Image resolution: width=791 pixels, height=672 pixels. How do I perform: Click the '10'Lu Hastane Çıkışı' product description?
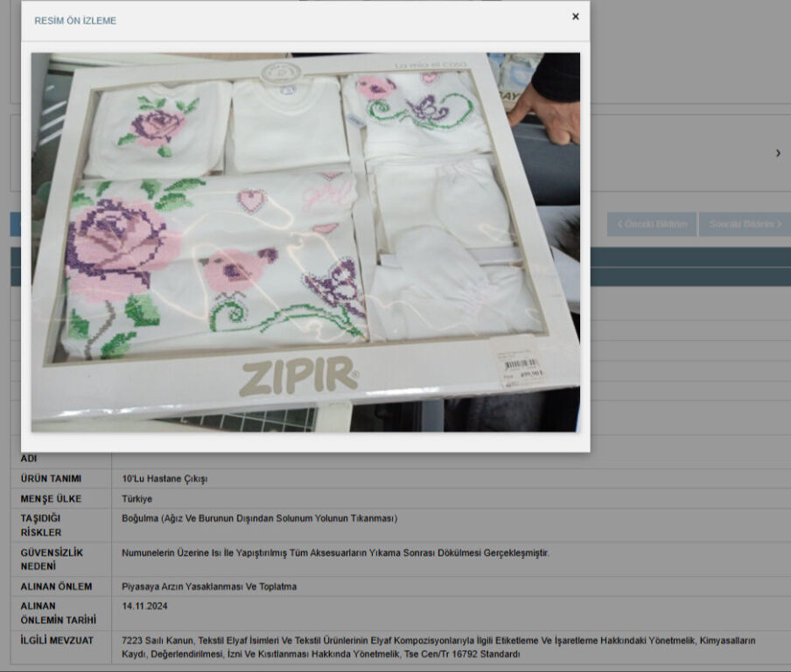coord(164,479)
